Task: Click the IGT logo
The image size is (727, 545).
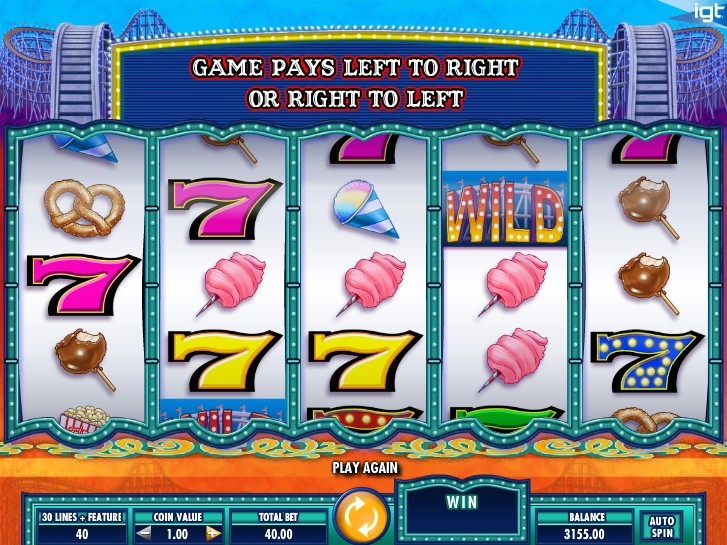Action: [x=708, y=12]
